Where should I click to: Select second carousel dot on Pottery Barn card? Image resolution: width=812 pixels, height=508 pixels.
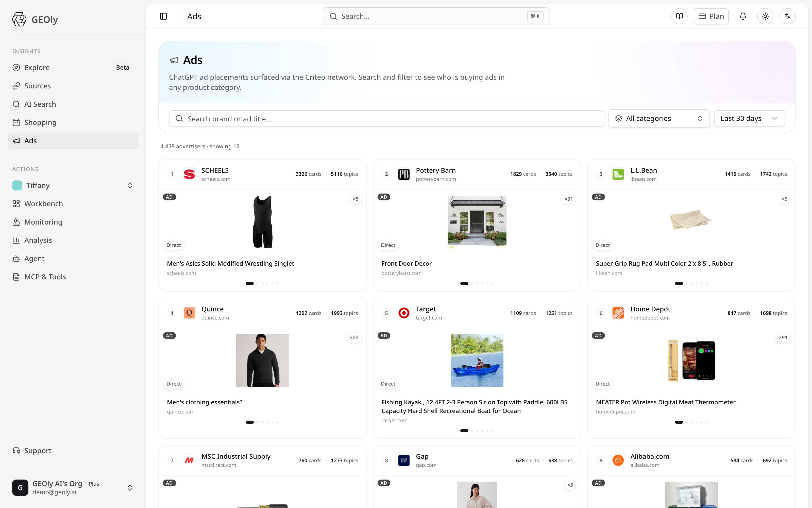(472, 283)
